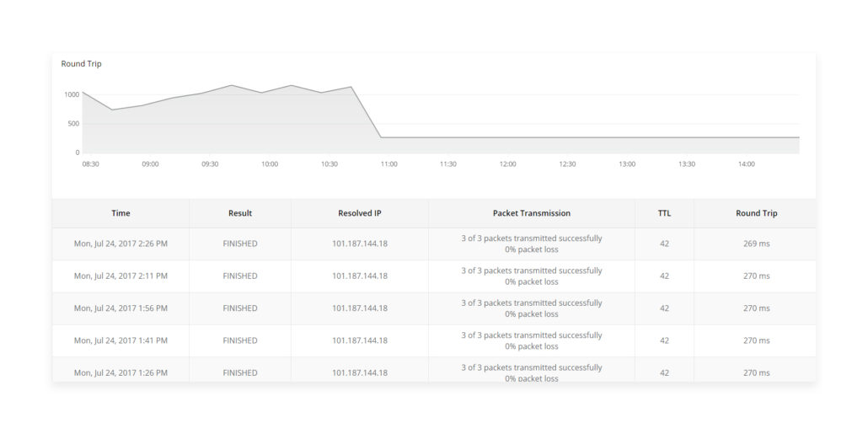The image size is (868, 434).
Task: Click packet transmission text in 2:26 PM row
Action: pyautogui.click(x=532, y=244)
